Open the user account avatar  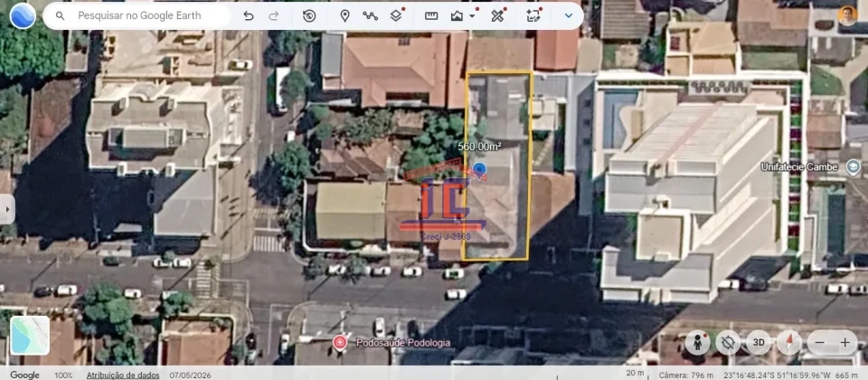click(847, 15)
